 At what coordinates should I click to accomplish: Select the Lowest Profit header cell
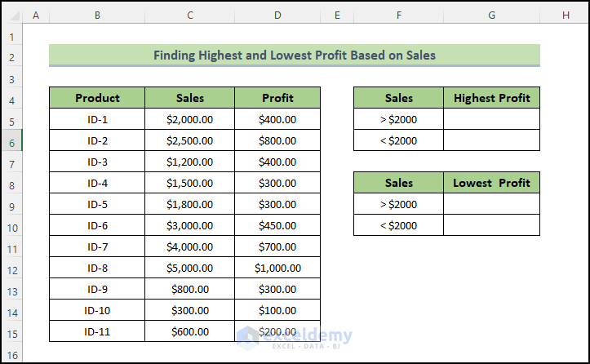click(x=491, y=183)
